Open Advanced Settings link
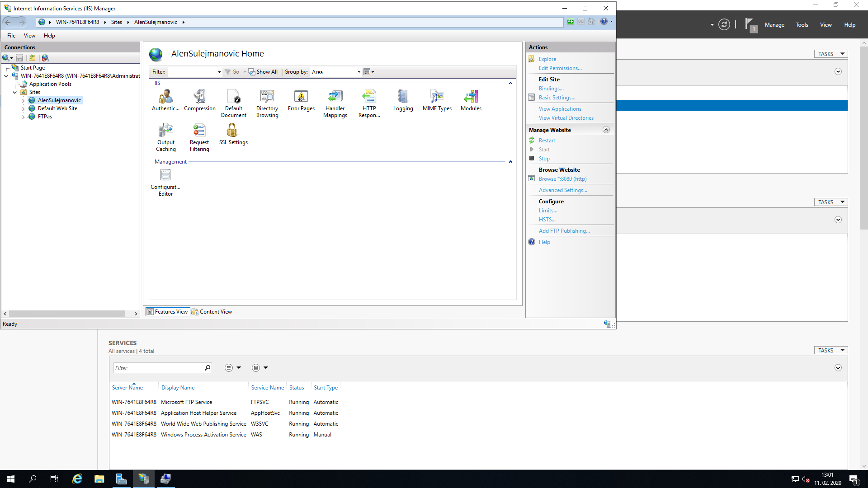The width and height of the screenshot is (868, 488). (563, 190)
